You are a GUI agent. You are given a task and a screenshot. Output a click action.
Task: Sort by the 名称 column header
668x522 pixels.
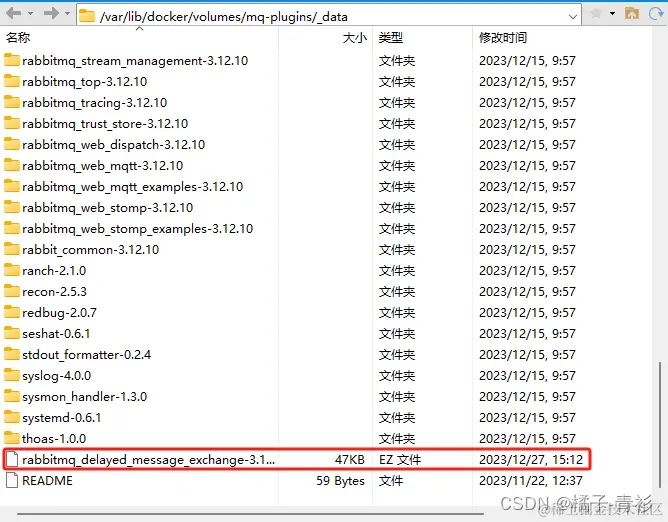(x=18, y=38)
